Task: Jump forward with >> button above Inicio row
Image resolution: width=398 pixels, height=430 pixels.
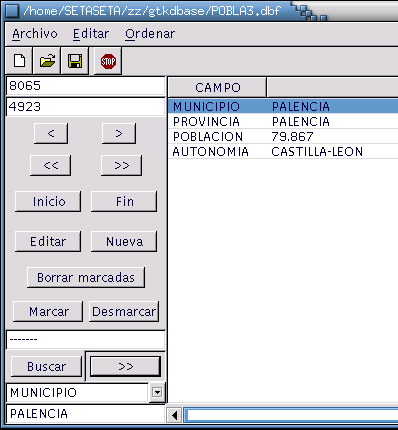Action: (122, 165)
